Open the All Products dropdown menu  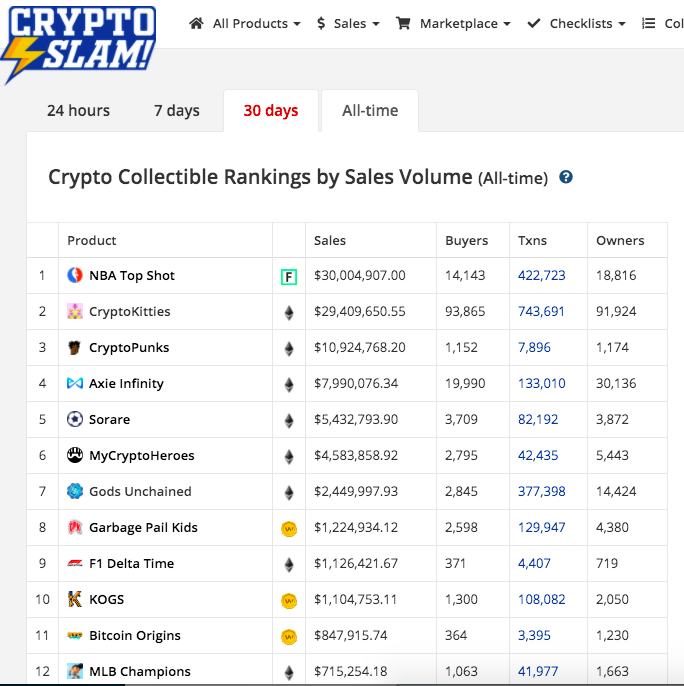pos(245,23)
